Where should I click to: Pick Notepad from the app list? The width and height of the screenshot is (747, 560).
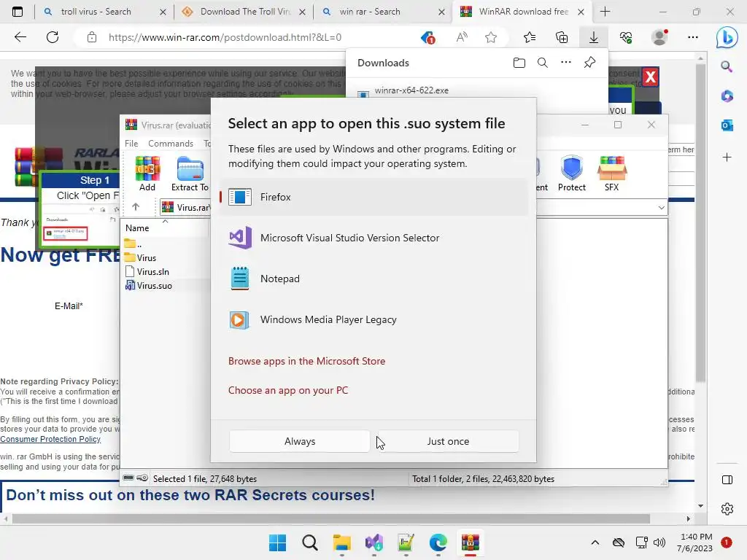click(374, 279)
